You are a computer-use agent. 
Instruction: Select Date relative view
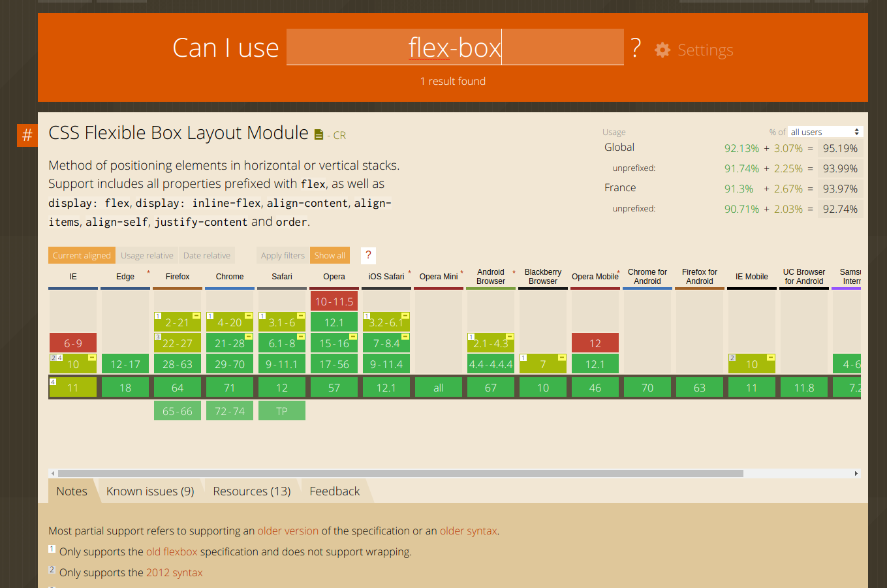207,255
